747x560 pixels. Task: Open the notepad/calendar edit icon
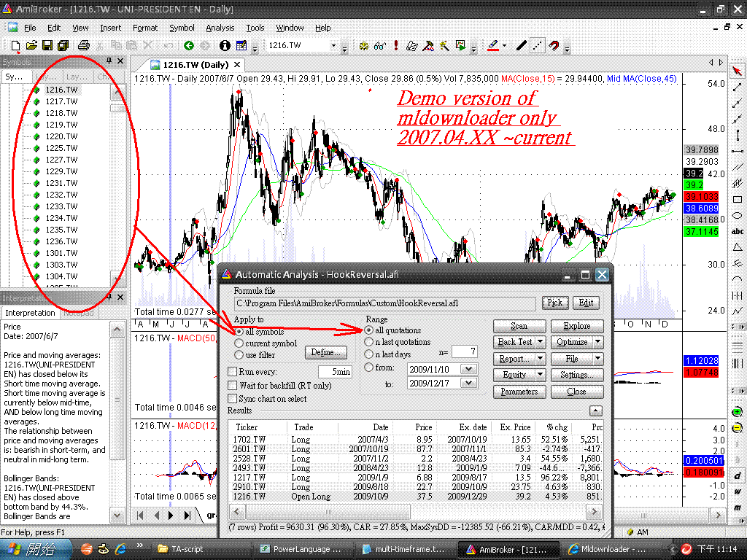pyautogui.click(x=241, y=46)
